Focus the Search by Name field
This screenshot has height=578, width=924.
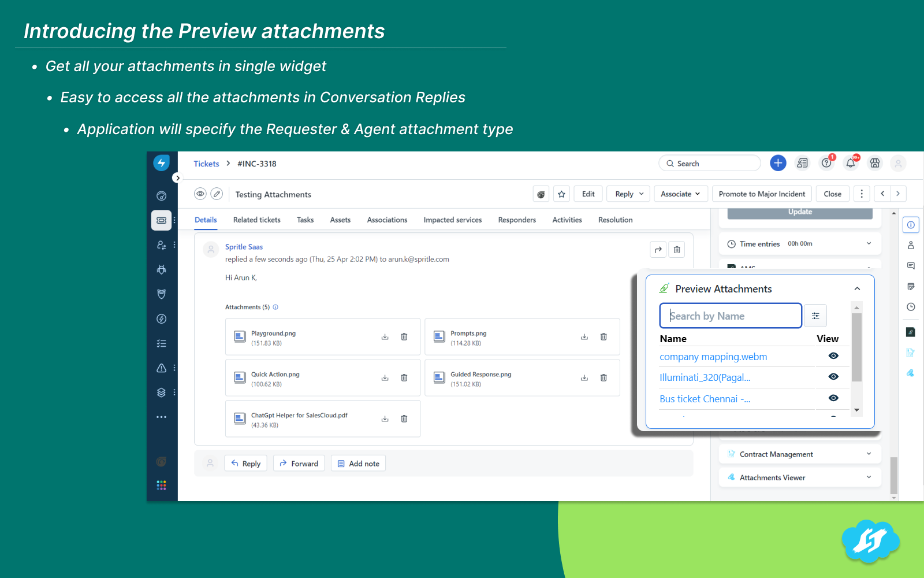pos(731,316)
